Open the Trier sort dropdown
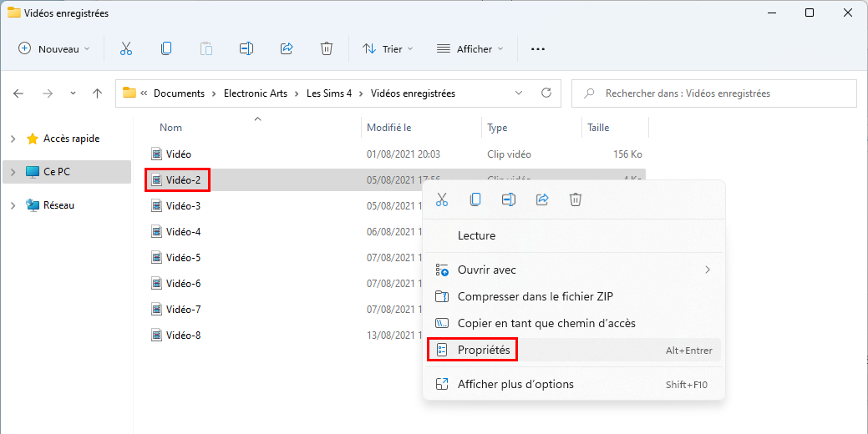Viewport: 868px width, 434px height. pyautogui.click(x=388, y=48)
